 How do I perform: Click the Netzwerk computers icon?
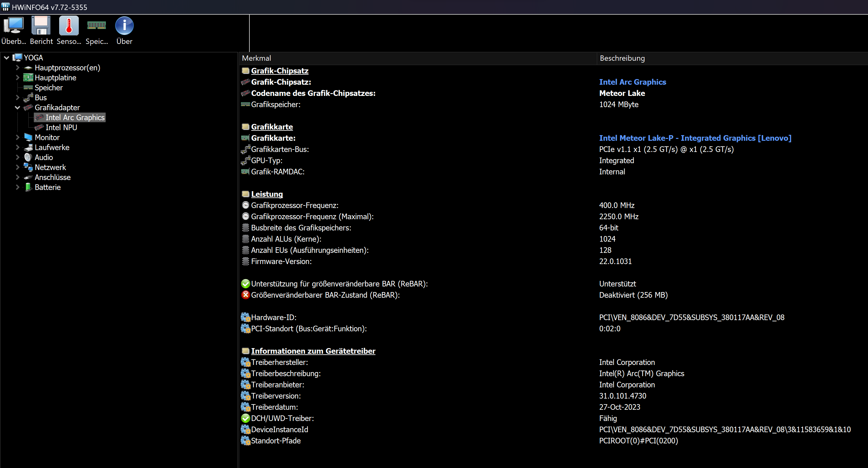[x=28, y=167]
